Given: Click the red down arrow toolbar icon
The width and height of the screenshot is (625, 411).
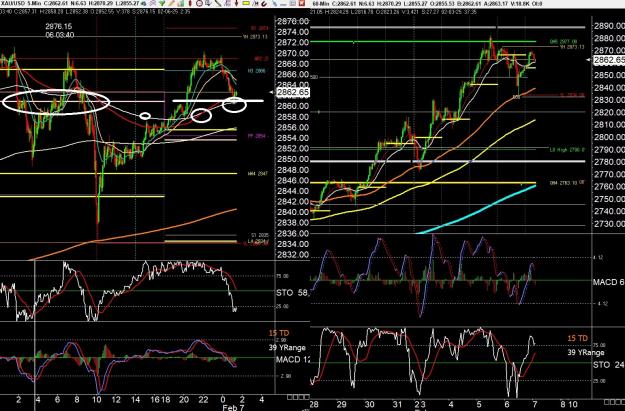Looking at the screenshot, I should click(x=236, y=3).
